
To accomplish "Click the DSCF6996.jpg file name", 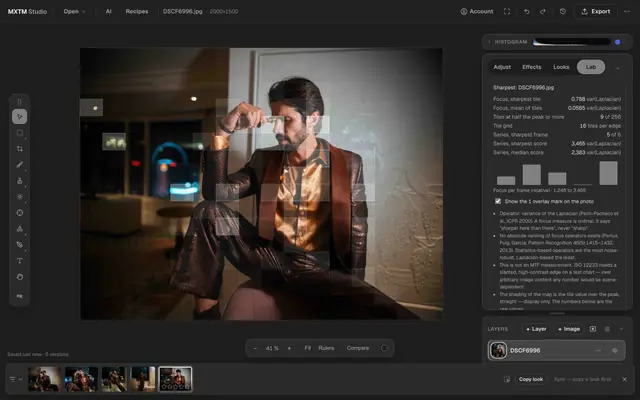I will coord(182,11).
